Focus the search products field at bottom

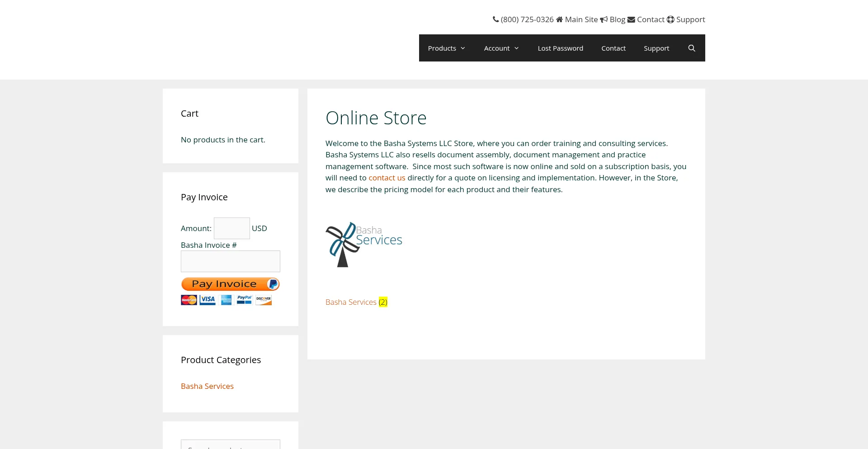coord(231,444)
